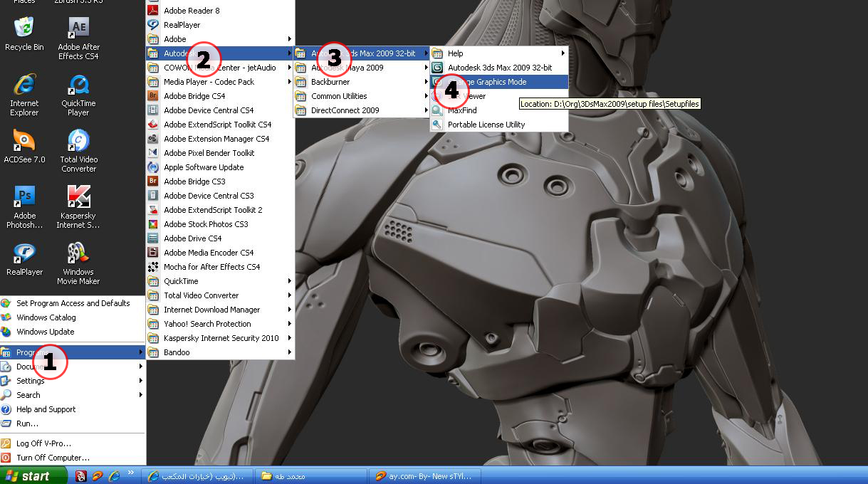
Task: Open Adobe Media Encoder CS4
Action: click(220, 253)
